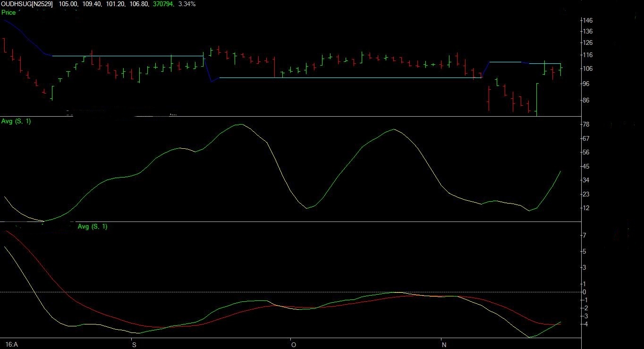Click the green 370794 volume figure in header
The height and width of the screenshot is (349, 644).
pyautogui.click(x=163, y=4)
